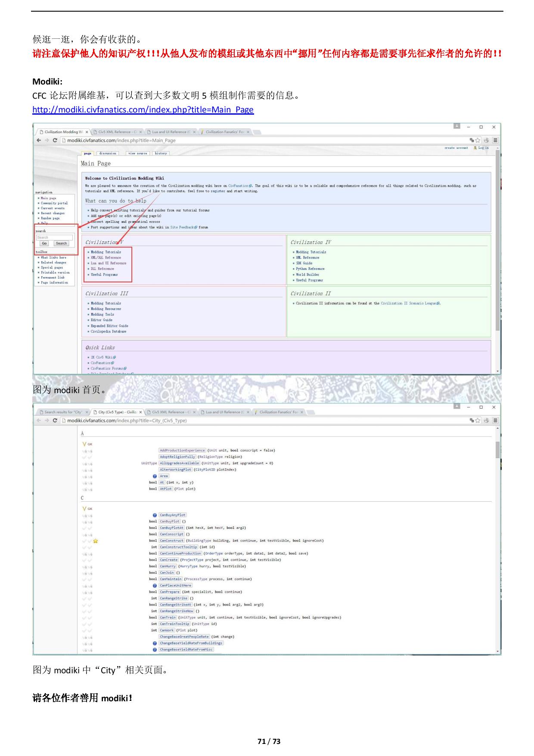Image resolution: width=534 pixels, height=756 pixels.
Task: Click translate icon in Main_Page browser window
Action: (472, 140)
